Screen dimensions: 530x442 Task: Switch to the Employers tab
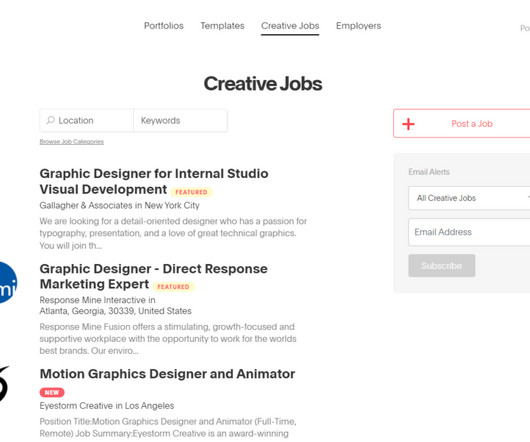tap(358, 26)
